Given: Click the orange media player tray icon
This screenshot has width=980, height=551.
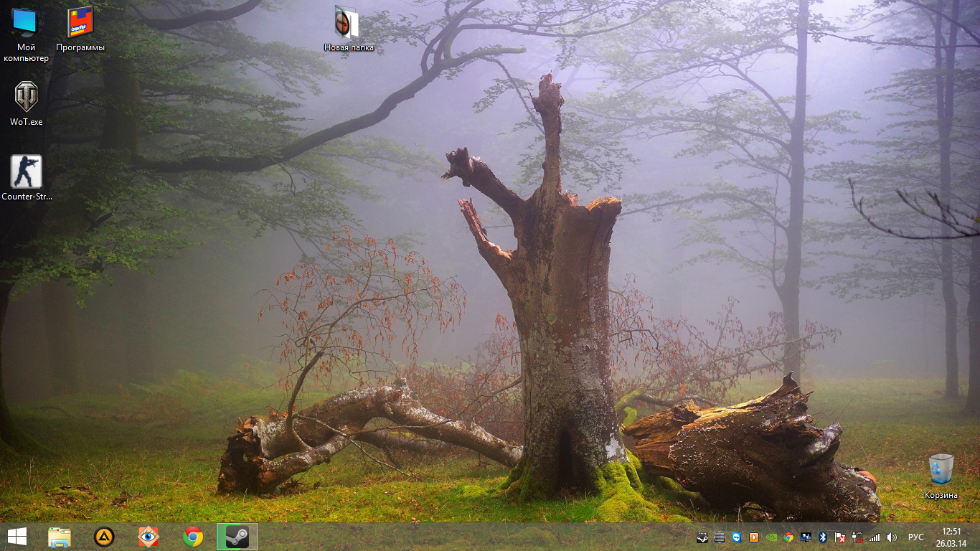Looking at the screenshot, I should click(x=754, y=537).
